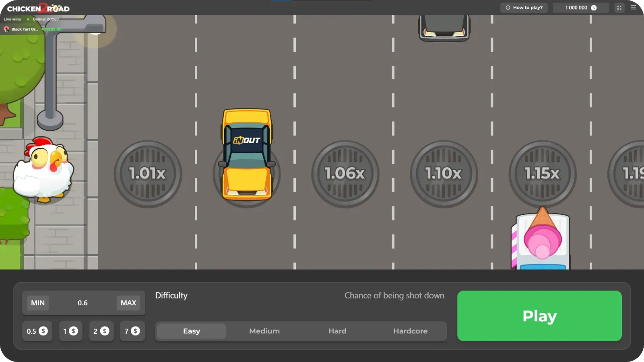The height and width of the screenshot is (362, 644).
Task: Click the green Play button
Action: [x=539, y=316]
